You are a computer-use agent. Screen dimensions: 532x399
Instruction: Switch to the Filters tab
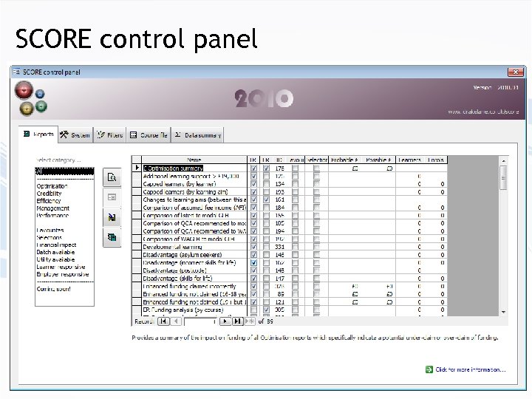click(109, 135)
